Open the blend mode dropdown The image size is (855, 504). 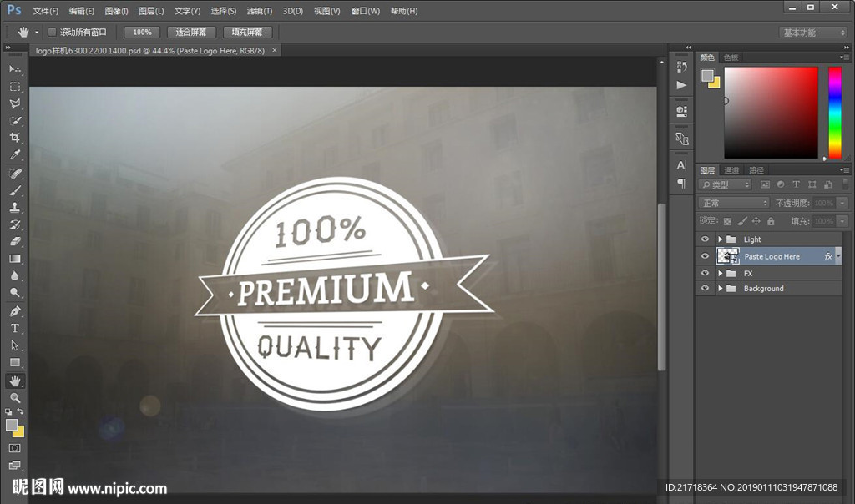point(734,204)
